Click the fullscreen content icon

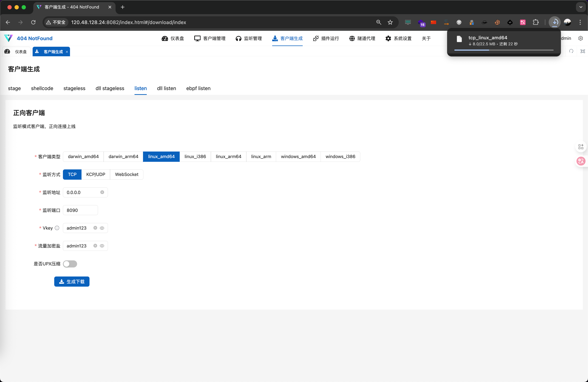[583, 51]
